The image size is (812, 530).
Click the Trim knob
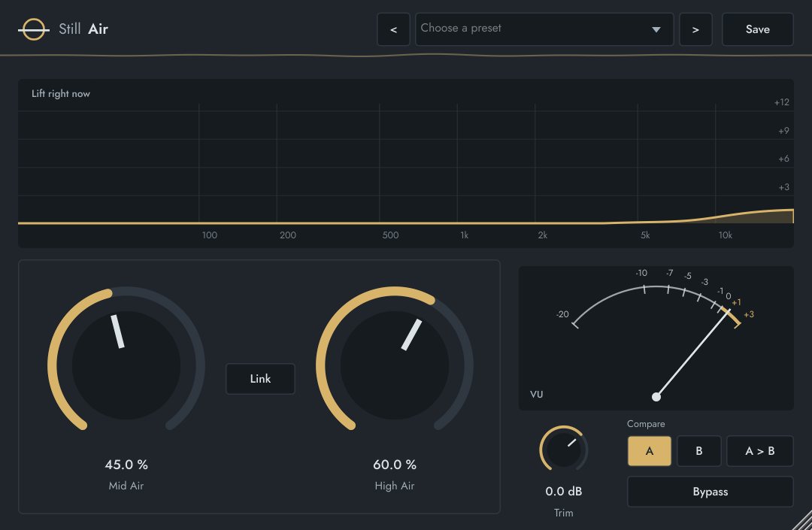[563, 450]
